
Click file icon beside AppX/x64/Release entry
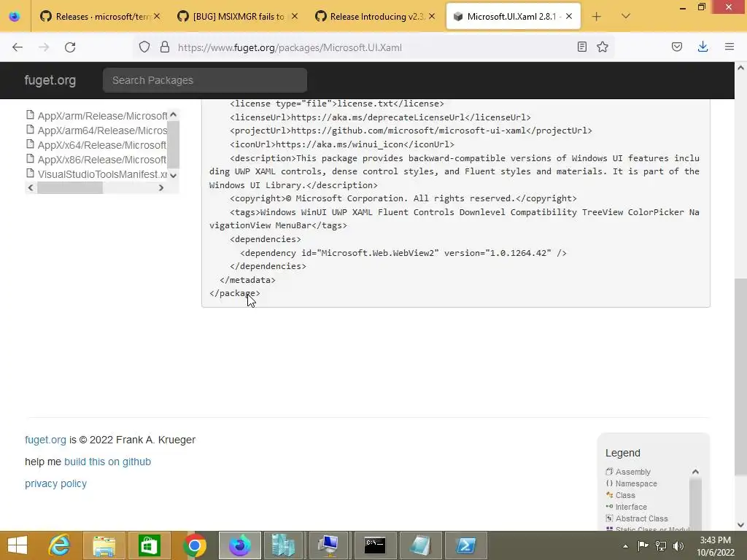click(x=30, y=144)
